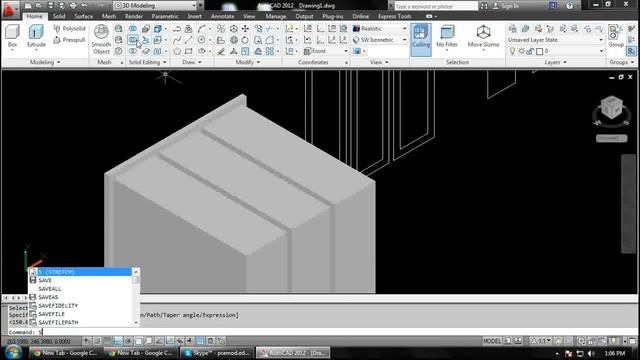Choose the Polysolid tool
The image size is (640, 360).
pos(69,29)
